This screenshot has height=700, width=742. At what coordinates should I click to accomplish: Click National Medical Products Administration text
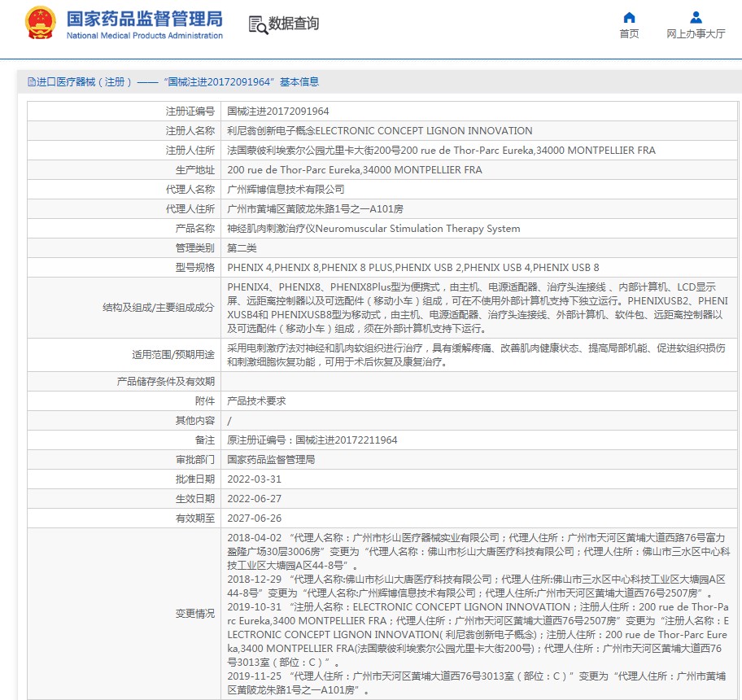[144, 36]
